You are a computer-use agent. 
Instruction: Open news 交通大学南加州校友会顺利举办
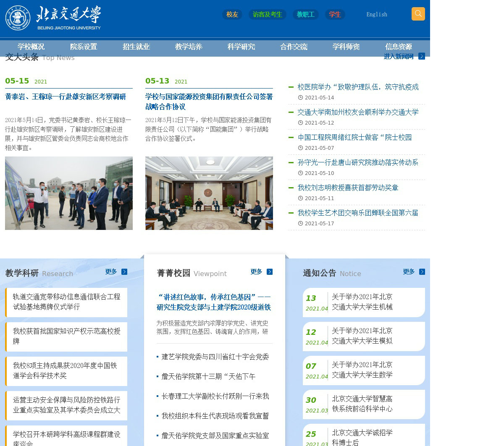click(x=358, y=112)
